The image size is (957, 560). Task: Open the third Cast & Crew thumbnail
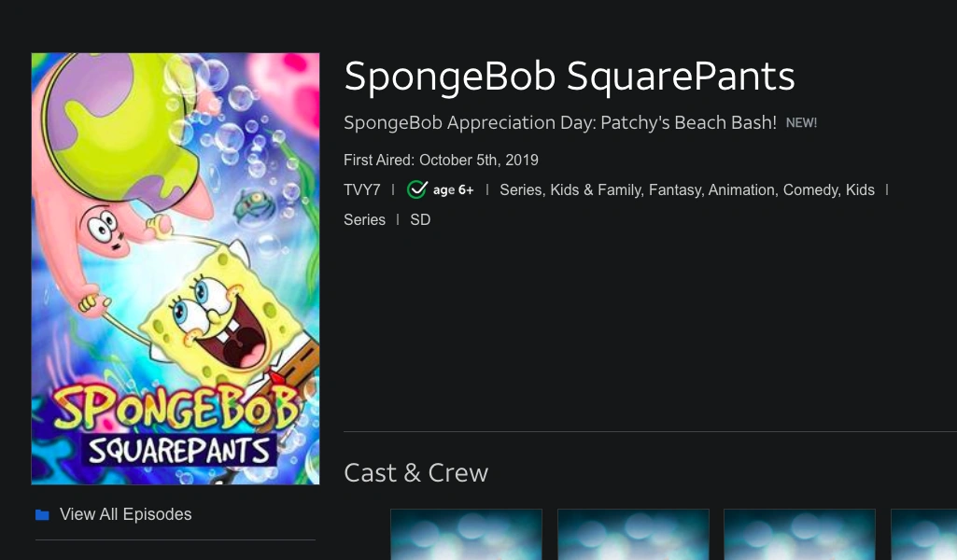pos(799,535)
